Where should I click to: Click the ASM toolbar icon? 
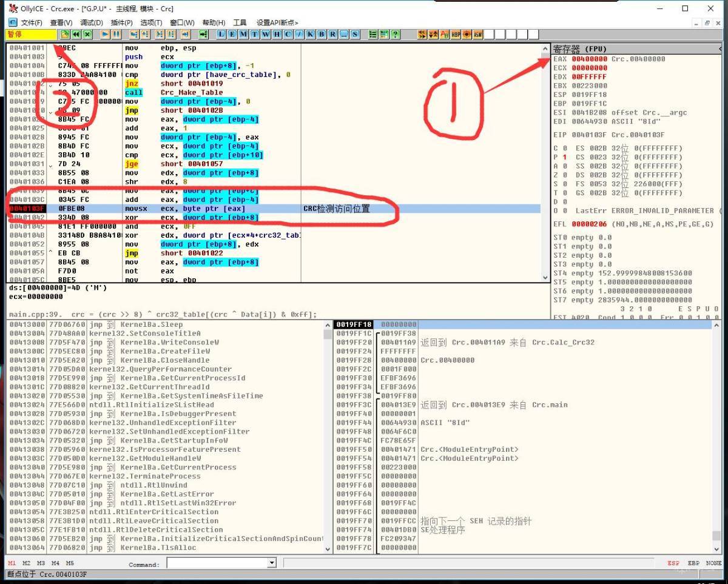[478, 34]
